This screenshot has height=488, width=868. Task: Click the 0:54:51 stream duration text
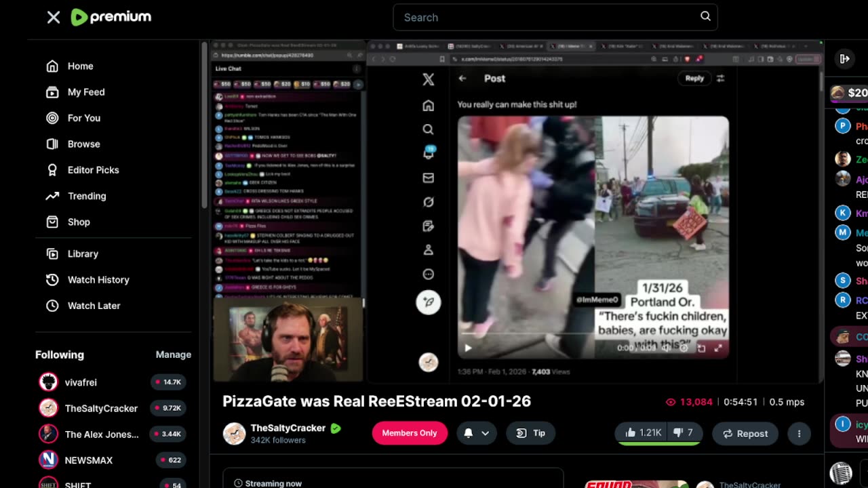(x=741, y=402)
